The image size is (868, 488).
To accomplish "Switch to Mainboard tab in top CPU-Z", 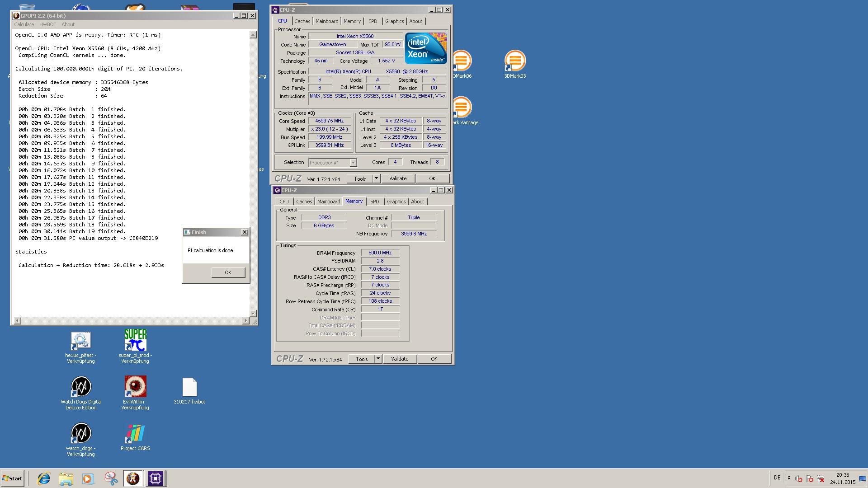I will 327,21.
